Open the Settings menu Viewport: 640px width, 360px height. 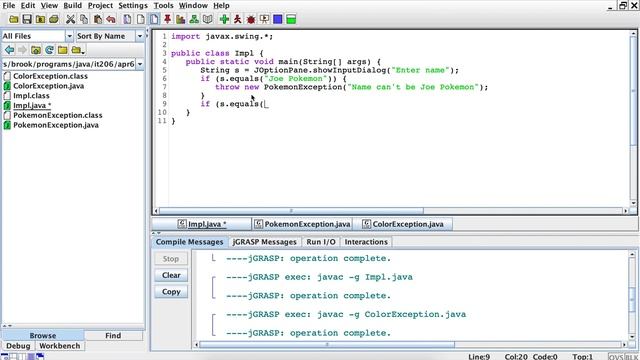pyautogui.click(x=133, y=5)
